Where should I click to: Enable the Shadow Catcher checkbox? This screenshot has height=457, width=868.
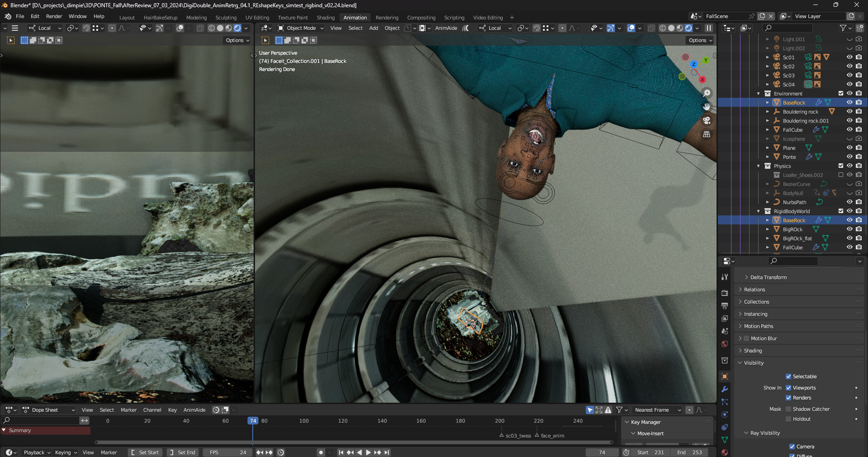pos(788,409)
